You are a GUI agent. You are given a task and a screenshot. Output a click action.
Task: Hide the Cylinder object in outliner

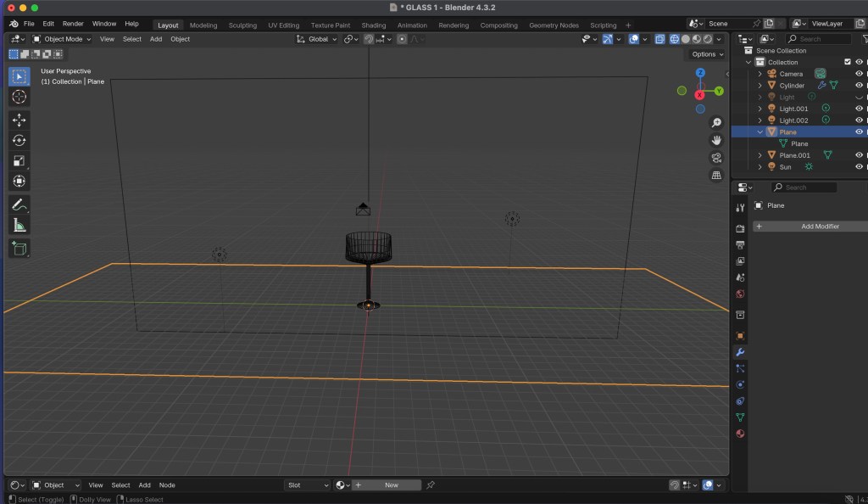tap(859, 86)
